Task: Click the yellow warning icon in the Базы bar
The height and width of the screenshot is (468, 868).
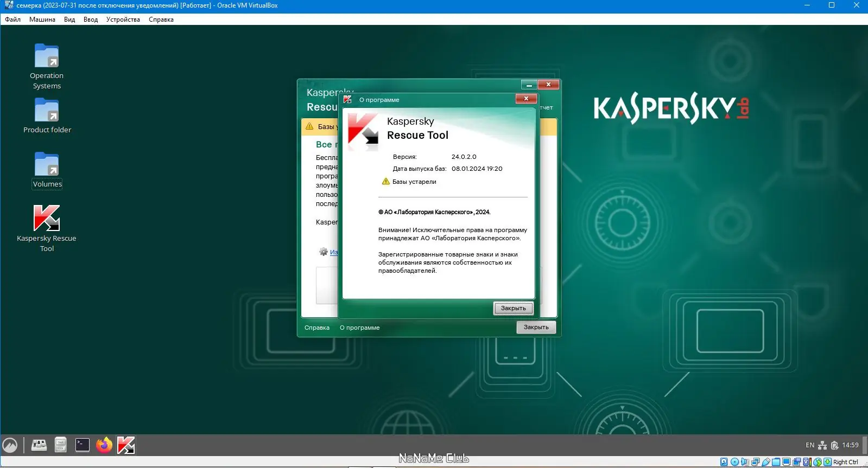Action: (309, 126)
